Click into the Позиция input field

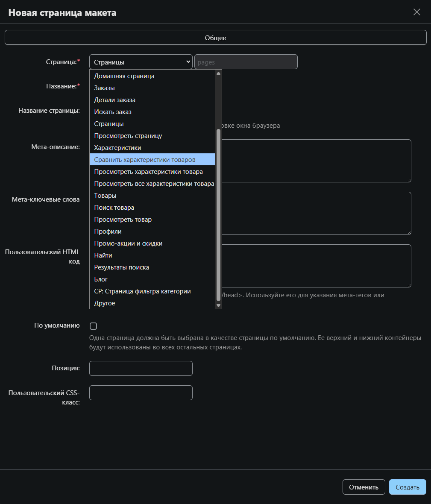point(141,368)
